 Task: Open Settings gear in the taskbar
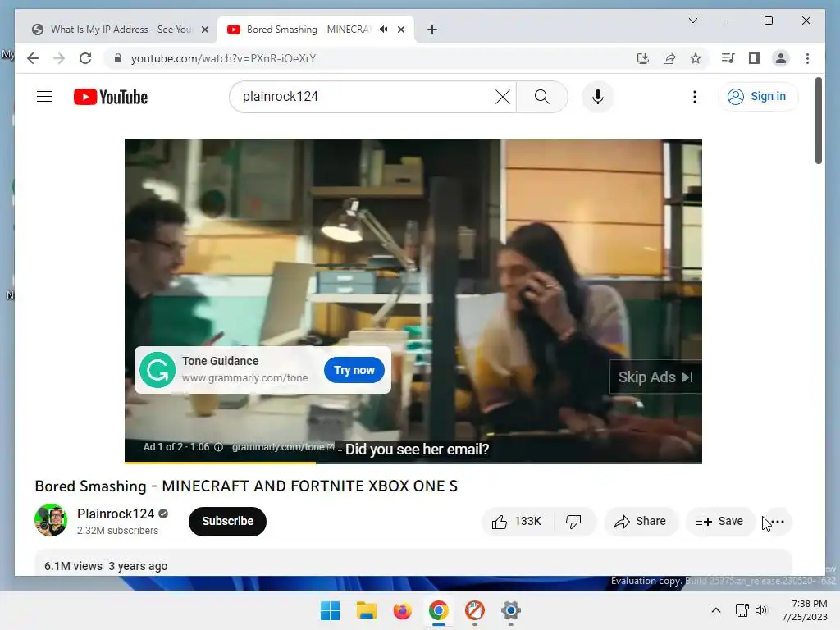pos(510,610)
